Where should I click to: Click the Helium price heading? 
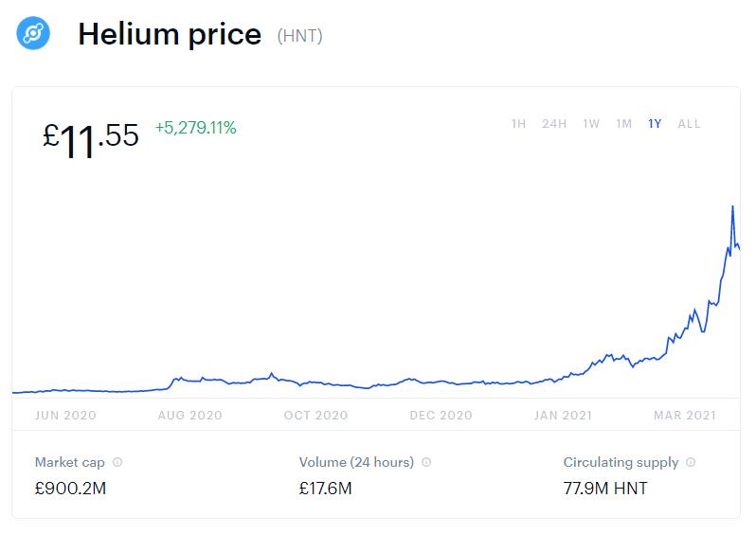[170, 35]
